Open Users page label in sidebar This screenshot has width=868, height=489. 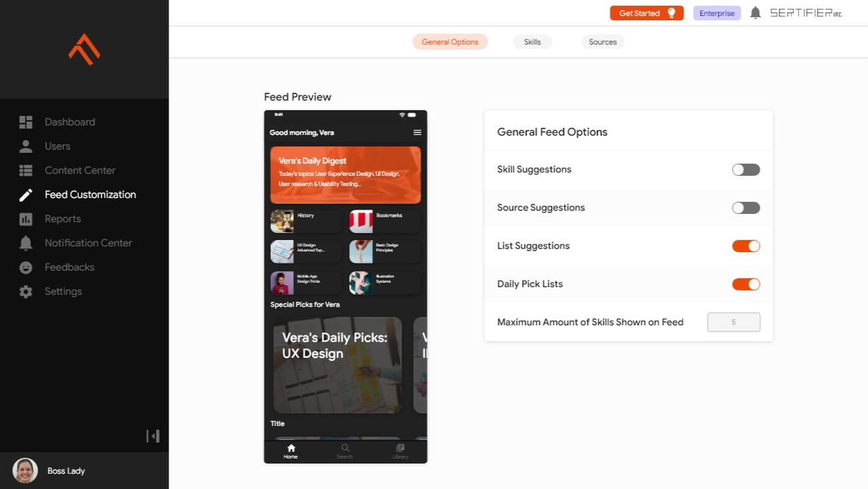[x=58, y=146]
